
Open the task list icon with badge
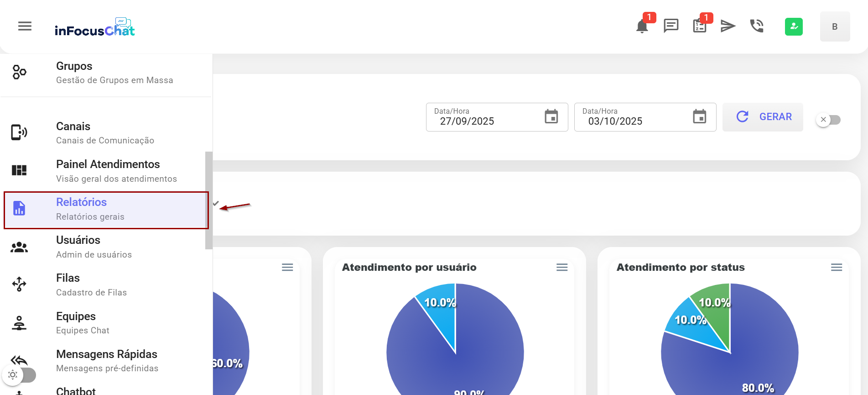click(x=699, y=26)
